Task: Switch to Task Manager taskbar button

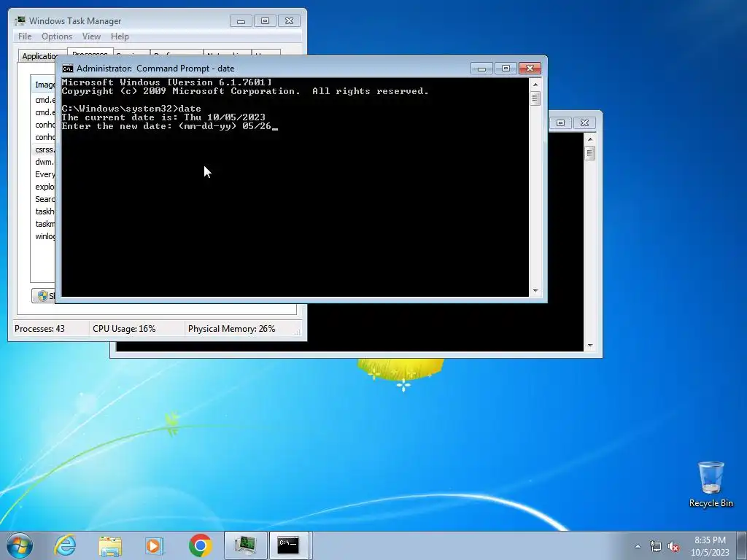Action: pos(245,545)
